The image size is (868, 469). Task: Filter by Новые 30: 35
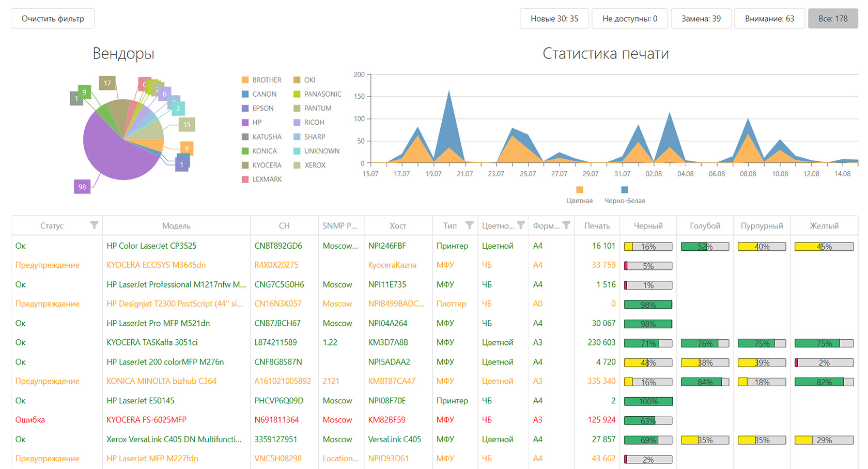[554, 19]
